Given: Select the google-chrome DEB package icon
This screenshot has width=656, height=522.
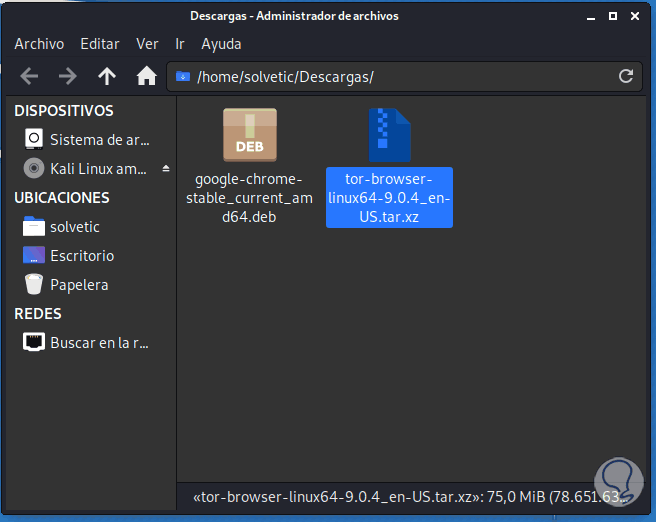Looking at the screenshot, I should pyautogui.click(x=250, y=135).
